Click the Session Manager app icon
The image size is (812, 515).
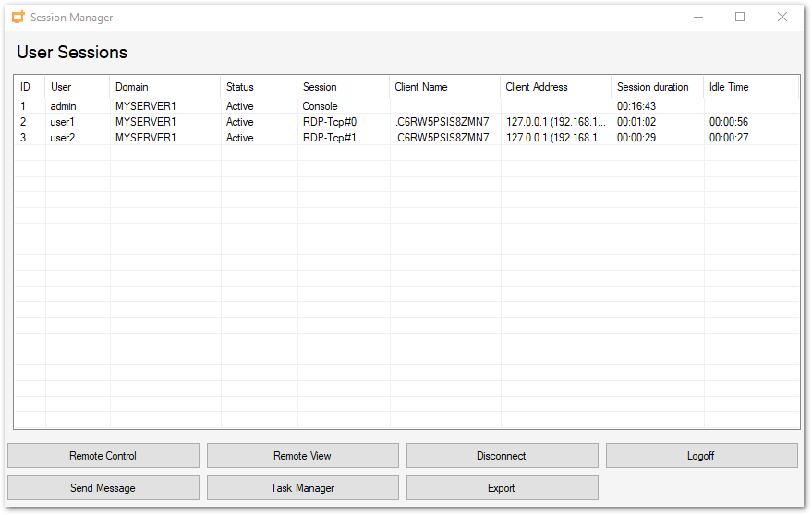pos(18,17)
